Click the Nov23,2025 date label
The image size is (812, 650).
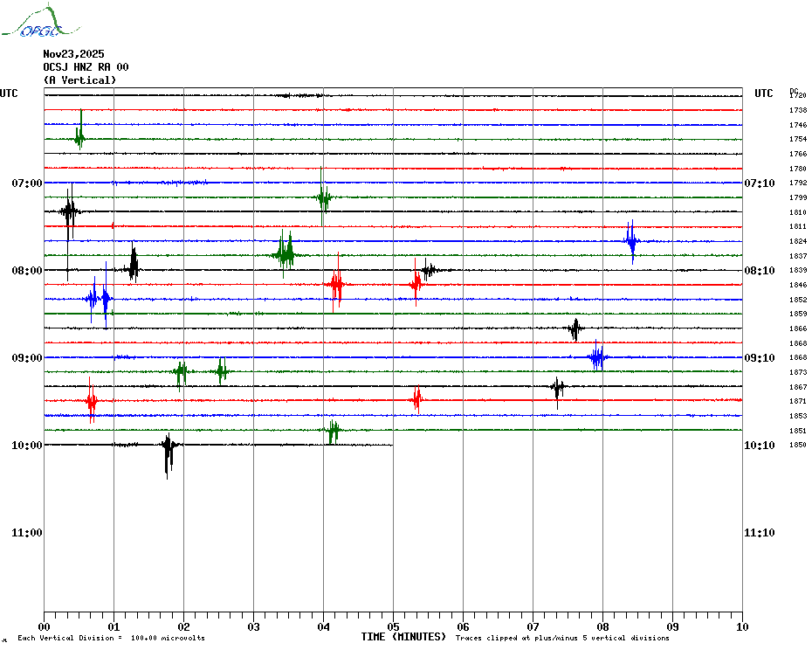click(73, 54)
